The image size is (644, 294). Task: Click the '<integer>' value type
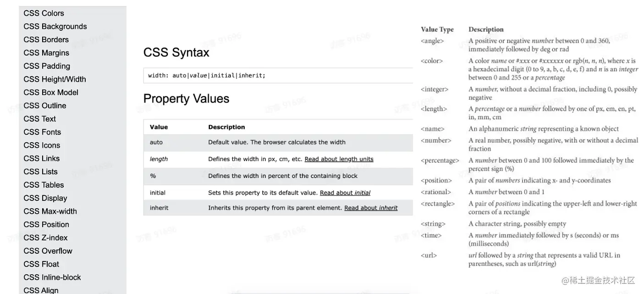click(435, 89)
